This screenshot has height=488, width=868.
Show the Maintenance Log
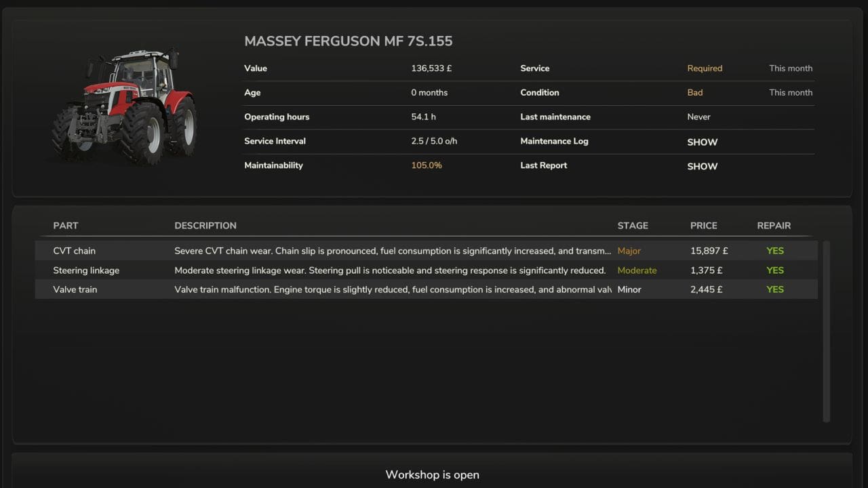[702, 142]
